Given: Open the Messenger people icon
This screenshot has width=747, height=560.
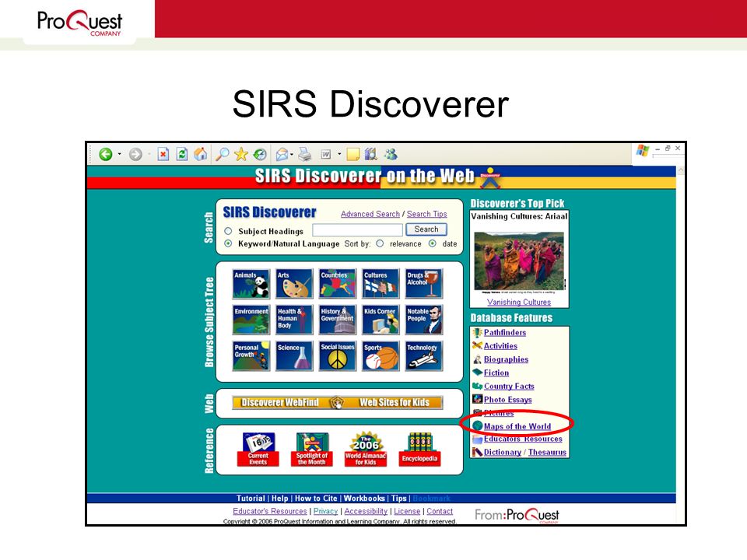Looking at the screenshot, I should [x=391, y=154].
